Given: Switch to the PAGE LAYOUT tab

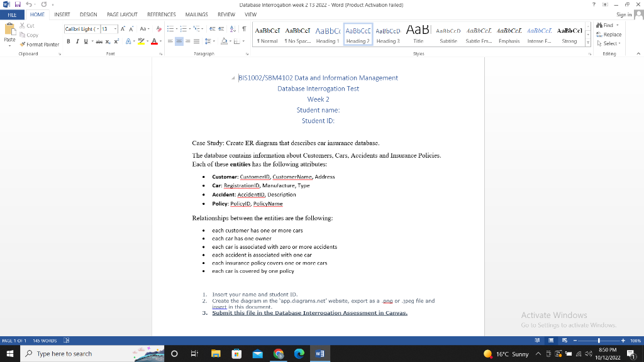Looking at the screenshot, I should click(x=122, y=15).
